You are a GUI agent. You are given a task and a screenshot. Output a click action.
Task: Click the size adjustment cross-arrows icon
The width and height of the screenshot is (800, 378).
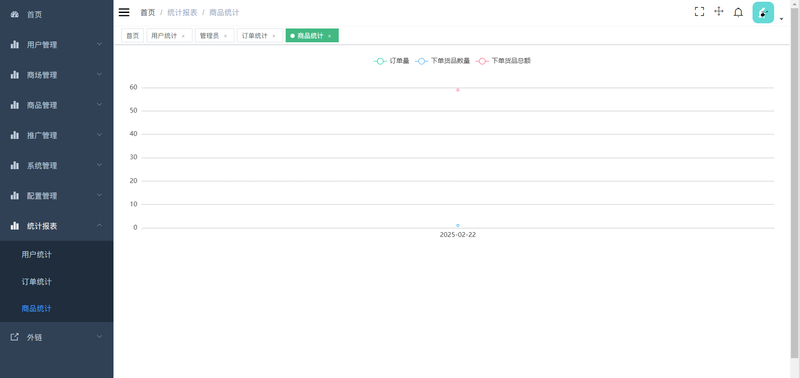pyautogui.click(x=718, y=12)
